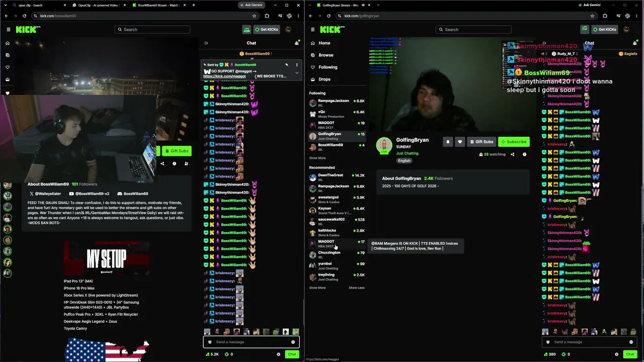
Task: Expand Show More under Following list
Action: [x=317, y=158]
